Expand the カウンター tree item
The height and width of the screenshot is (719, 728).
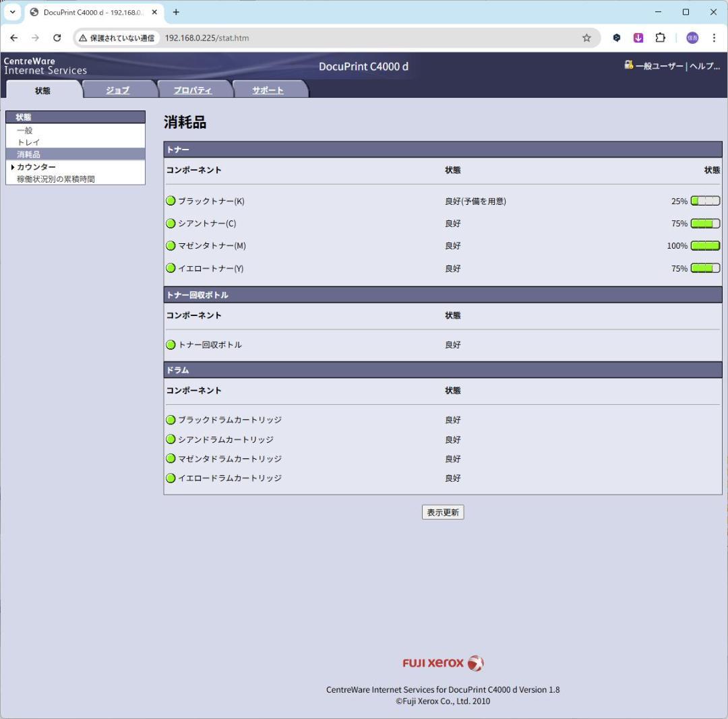click(x=13, y=167)
